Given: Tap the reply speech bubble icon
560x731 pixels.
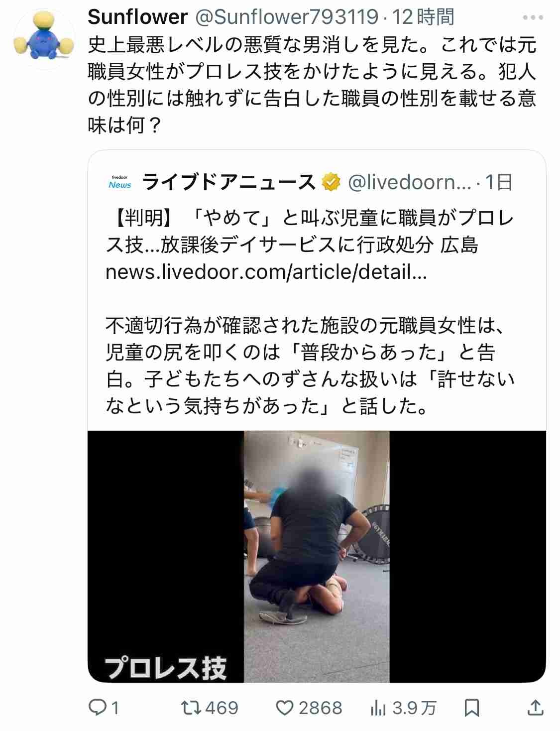Looking at the screenshot, I should (96, 708).
